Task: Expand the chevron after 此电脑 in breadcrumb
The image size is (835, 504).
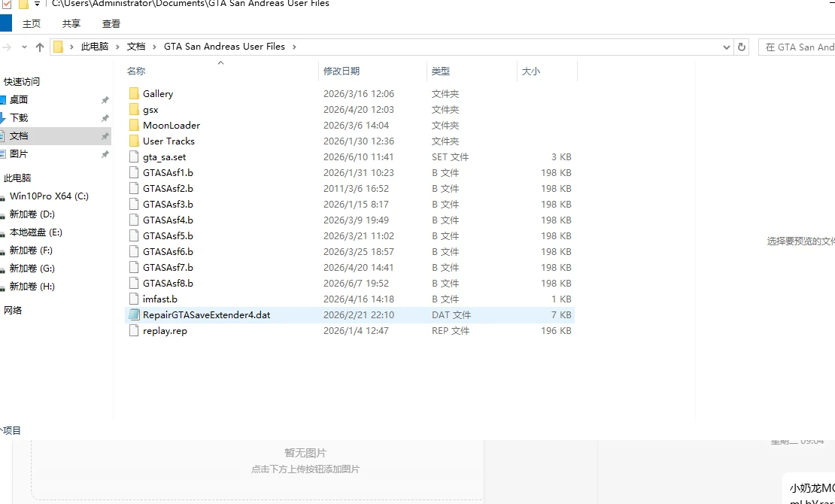Action: pos(117,47)
